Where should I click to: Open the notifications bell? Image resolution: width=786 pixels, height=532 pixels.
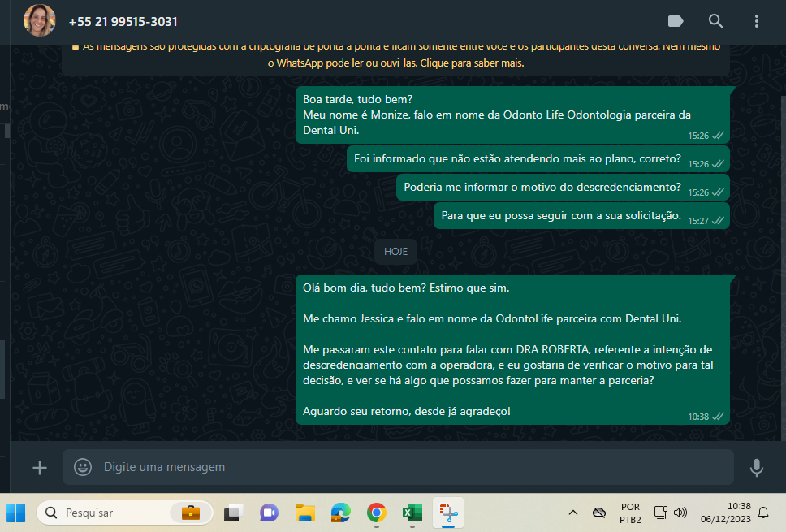coord(763,513)
